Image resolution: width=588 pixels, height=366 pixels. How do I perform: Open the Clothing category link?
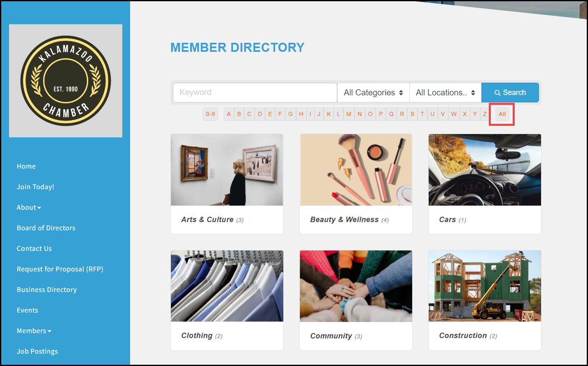coord(197,336)
